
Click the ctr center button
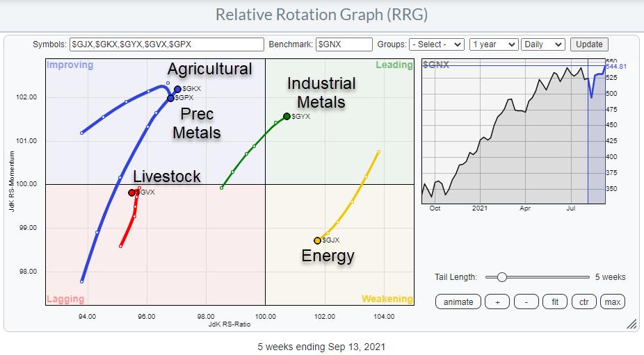click(584, 302)
